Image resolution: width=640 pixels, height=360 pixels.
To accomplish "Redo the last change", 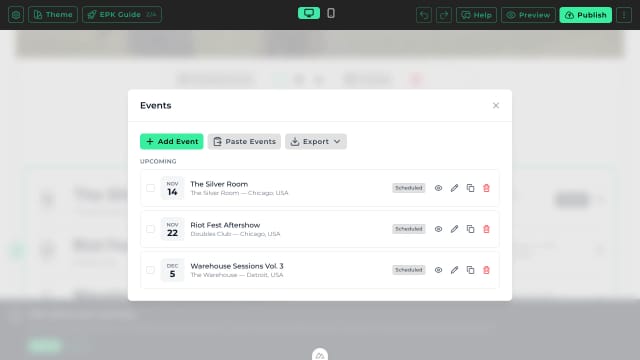I will pyautogui.click(x=444, y=15).
